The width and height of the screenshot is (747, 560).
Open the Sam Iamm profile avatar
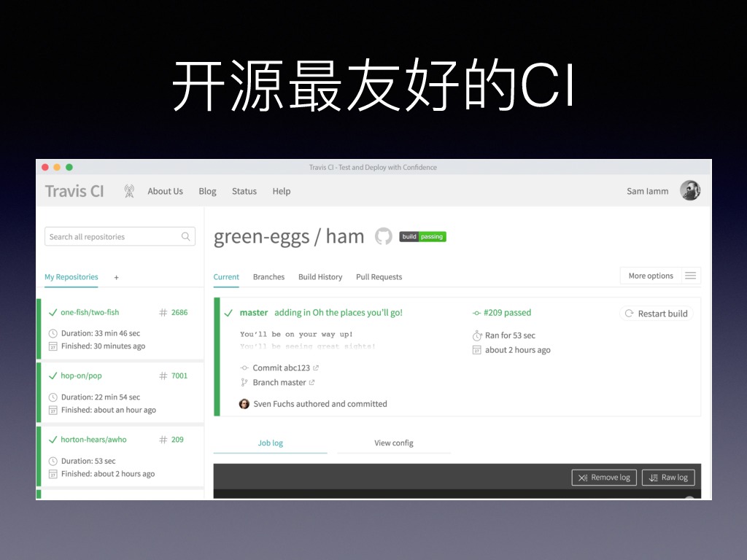690,190
